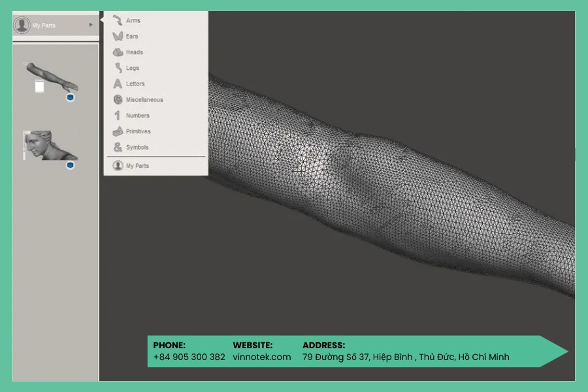Choose the Primitives category icon
This screenshot has width=588, height=392.
tap(118, 131)
